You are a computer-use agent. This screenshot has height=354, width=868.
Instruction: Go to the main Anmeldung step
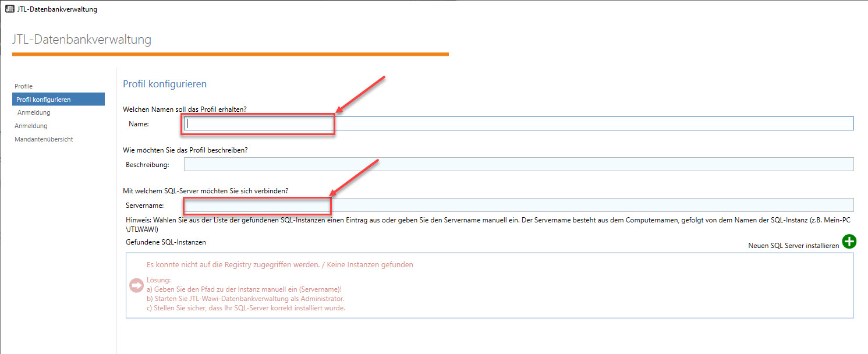pyautogui.click(x=31, y=126)
